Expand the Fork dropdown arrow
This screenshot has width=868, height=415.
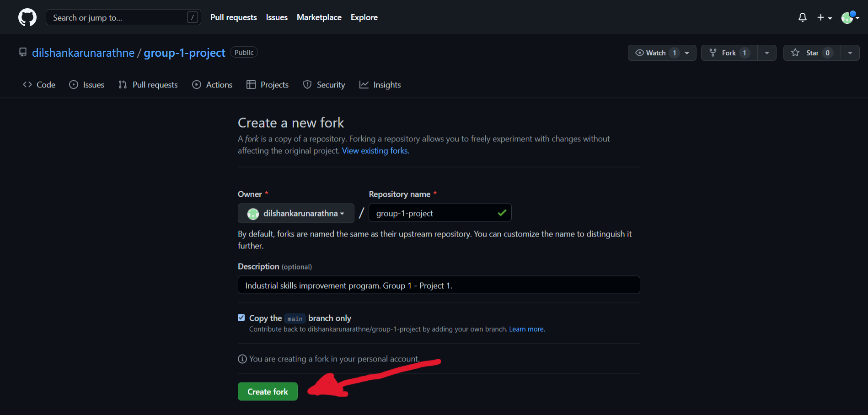[x=767, y=53]
